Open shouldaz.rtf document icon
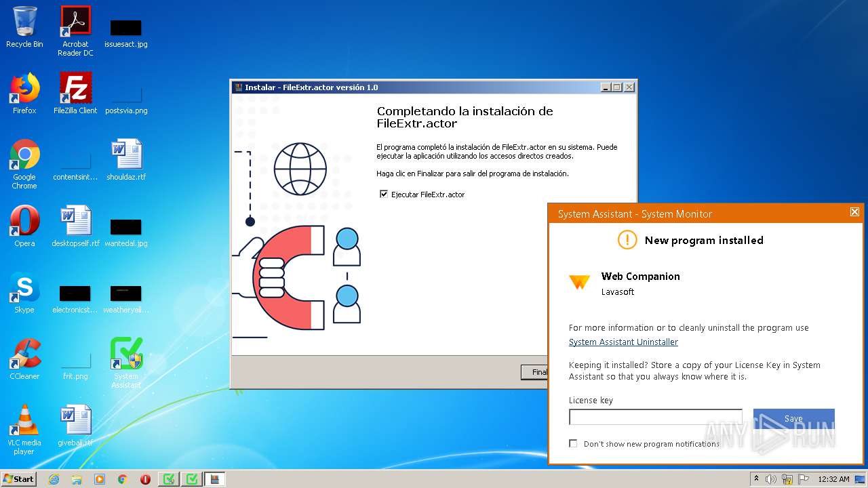Screen dimensions: 868x488 click(x=126, y=159)
